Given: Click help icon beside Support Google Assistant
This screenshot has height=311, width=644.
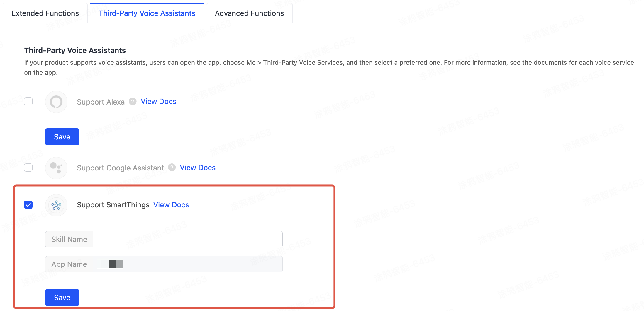Looking at the screenshot, I should point(172,167).
